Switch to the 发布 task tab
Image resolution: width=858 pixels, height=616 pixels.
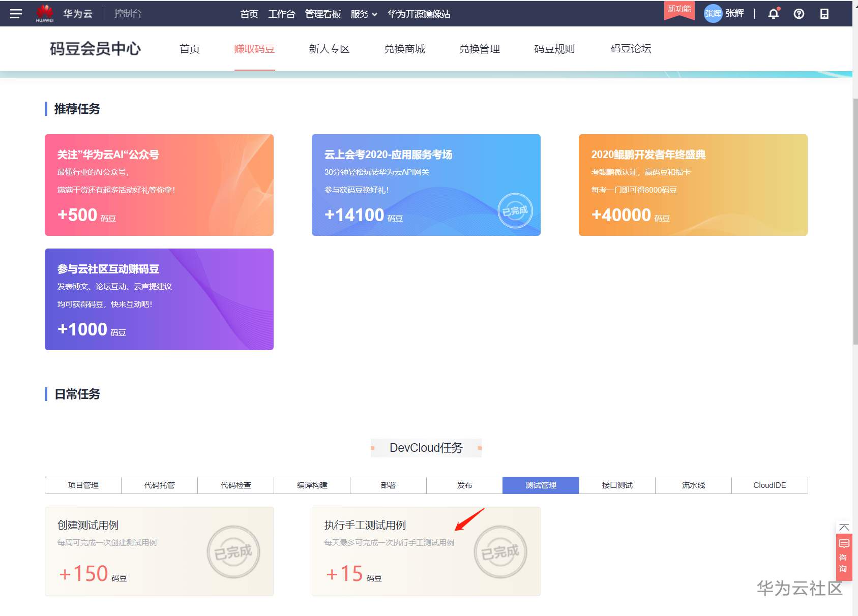pyautogui.click(x=465, y=485)
